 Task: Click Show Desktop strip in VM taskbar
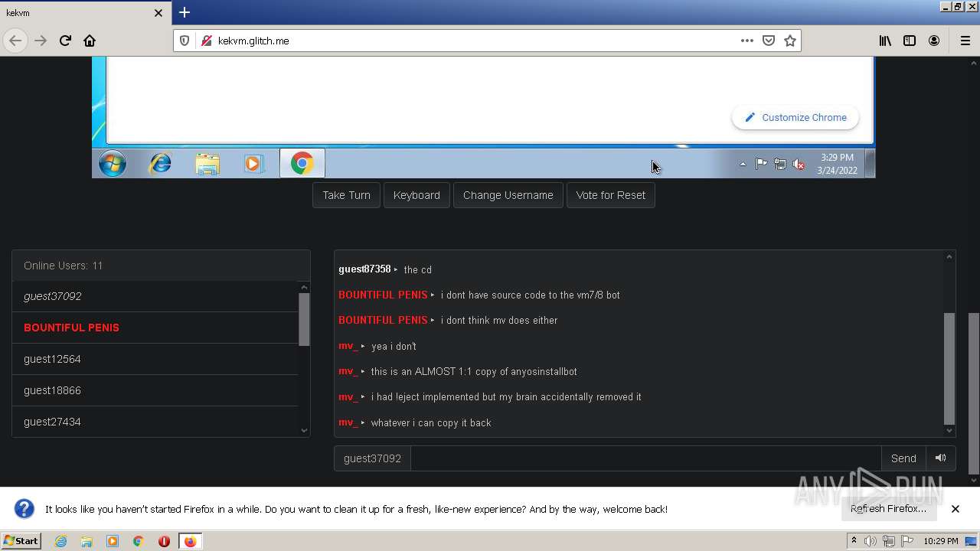870,164
